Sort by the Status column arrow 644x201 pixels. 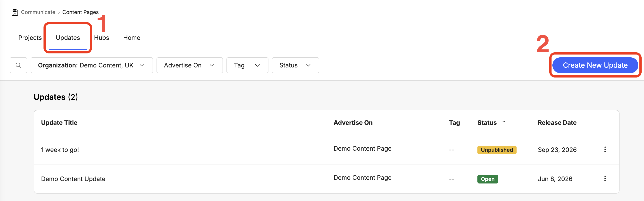(504, 123)
